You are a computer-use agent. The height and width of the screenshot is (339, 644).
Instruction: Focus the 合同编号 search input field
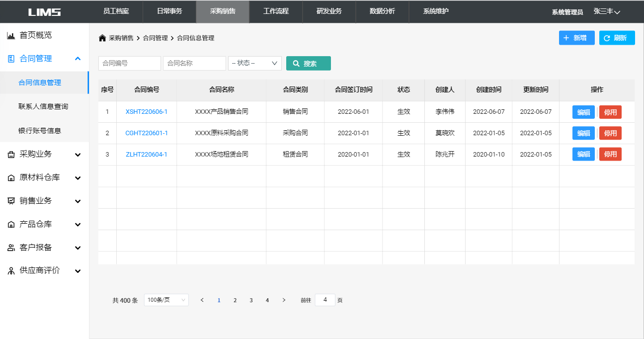[x=130, y=63]
